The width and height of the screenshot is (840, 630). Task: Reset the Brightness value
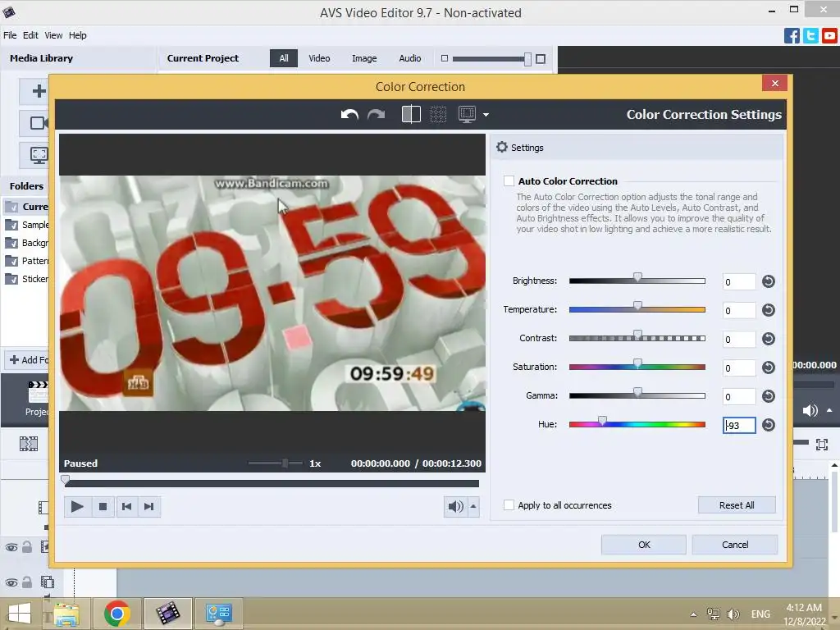point(768,281)
